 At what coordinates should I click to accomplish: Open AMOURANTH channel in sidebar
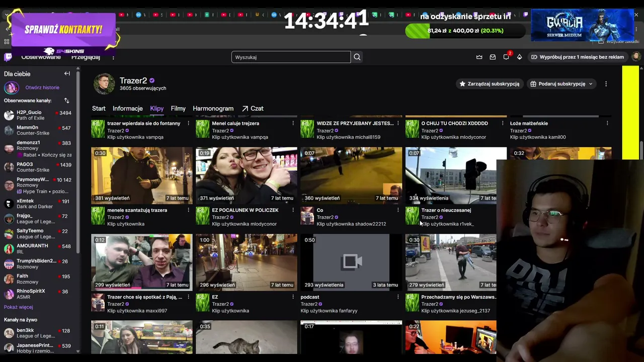click(38, 249)
